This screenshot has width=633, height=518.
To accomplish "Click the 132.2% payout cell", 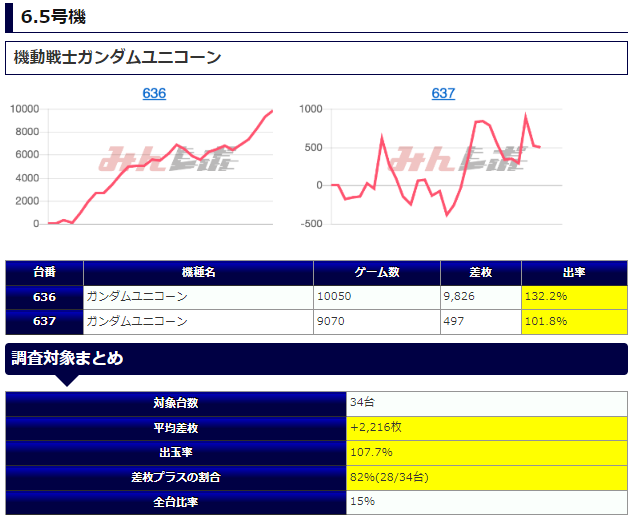I will (x=574, y=298).
